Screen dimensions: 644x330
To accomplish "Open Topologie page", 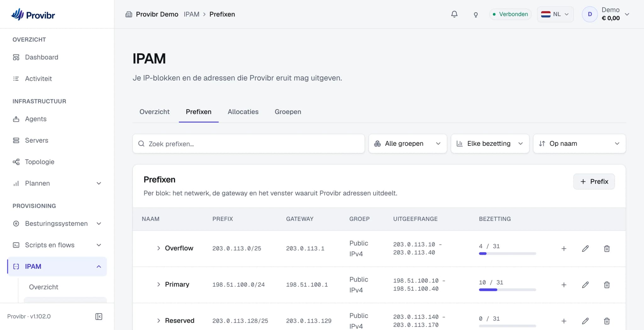I will click(57, 162).
